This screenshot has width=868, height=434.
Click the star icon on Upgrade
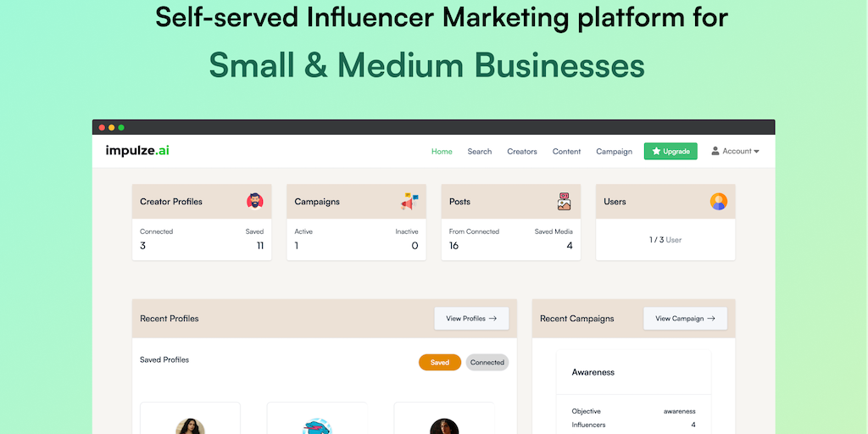656,152
